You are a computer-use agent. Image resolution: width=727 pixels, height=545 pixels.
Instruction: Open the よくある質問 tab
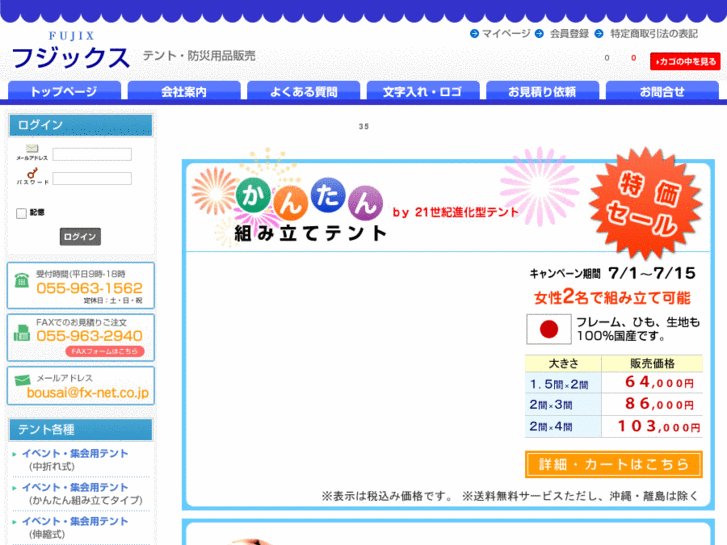(304, 91)
